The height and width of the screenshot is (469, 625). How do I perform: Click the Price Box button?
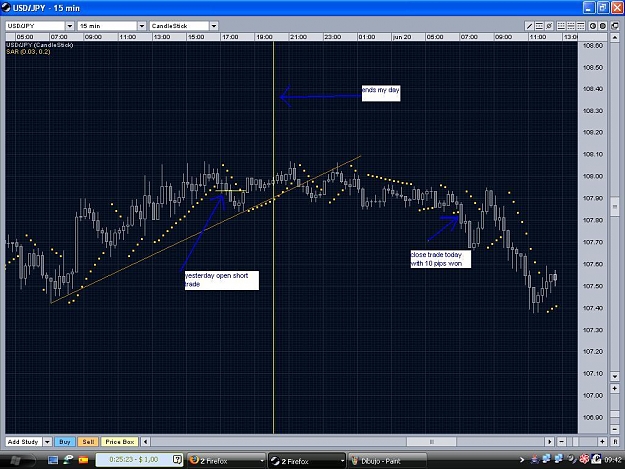pyautogui.click(x=120, y=442)
